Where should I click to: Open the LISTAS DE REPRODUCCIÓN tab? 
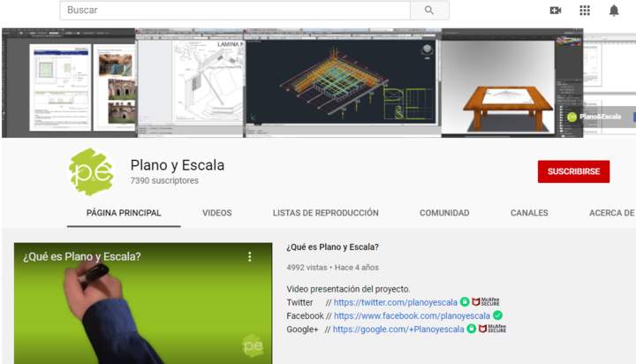click(x=325, y=213)
